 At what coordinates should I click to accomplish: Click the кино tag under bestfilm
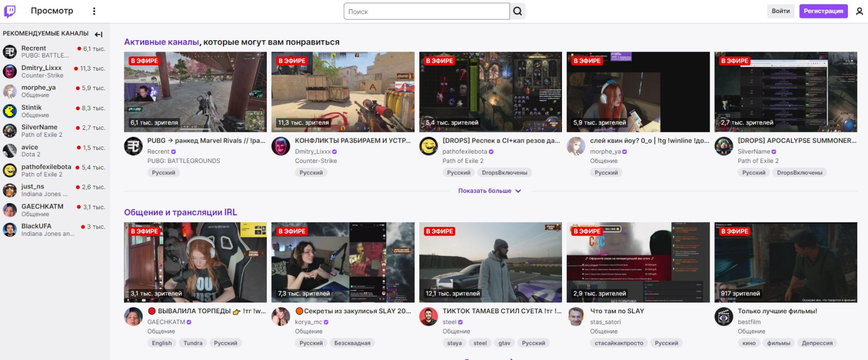(x=749, y=343)
